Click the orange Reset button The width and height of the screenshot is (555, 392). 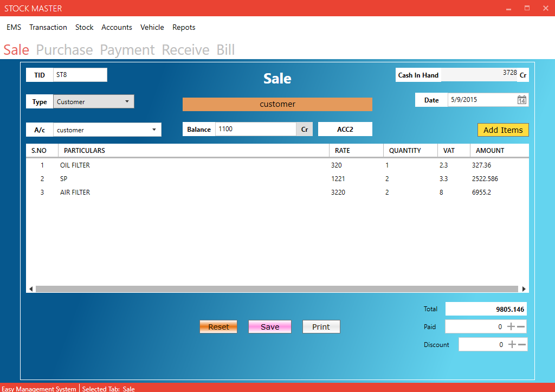(x=218, y=326)
